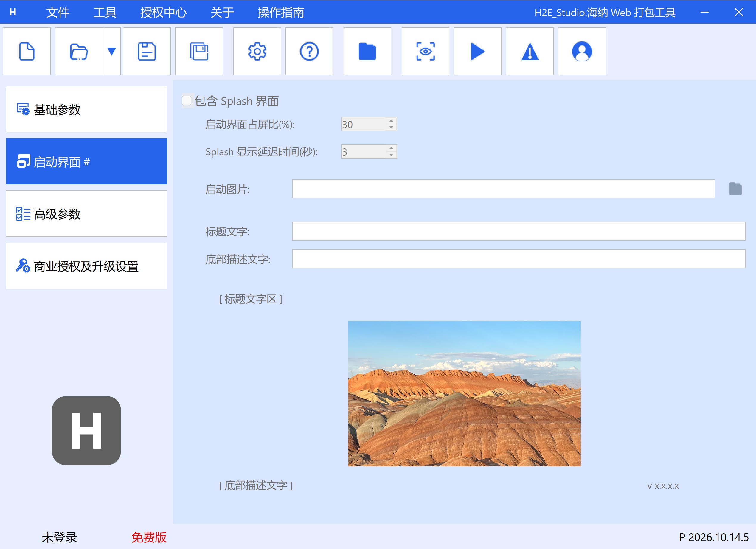Browse for startup image folder icon
The image size is (756, 549).
coord(735,189)
